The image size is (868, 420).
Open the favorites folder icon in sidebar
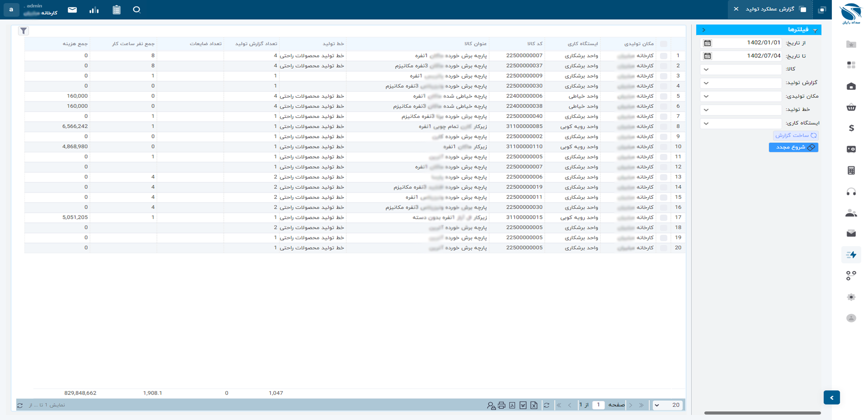pyautogui.click(x=851, y=44)
